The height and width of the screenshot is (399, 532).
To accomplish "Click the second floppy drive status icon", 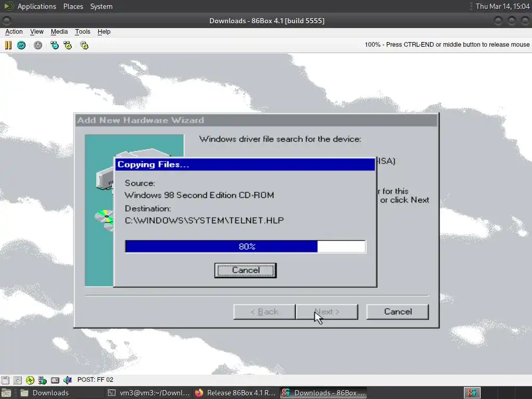I will coord(17,380).
